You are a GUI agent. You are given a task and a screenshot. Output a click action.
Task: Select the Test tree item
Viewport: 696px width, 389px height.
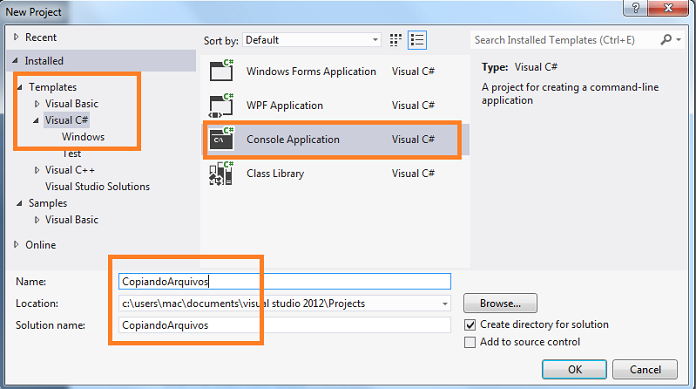tap(71, 154)
